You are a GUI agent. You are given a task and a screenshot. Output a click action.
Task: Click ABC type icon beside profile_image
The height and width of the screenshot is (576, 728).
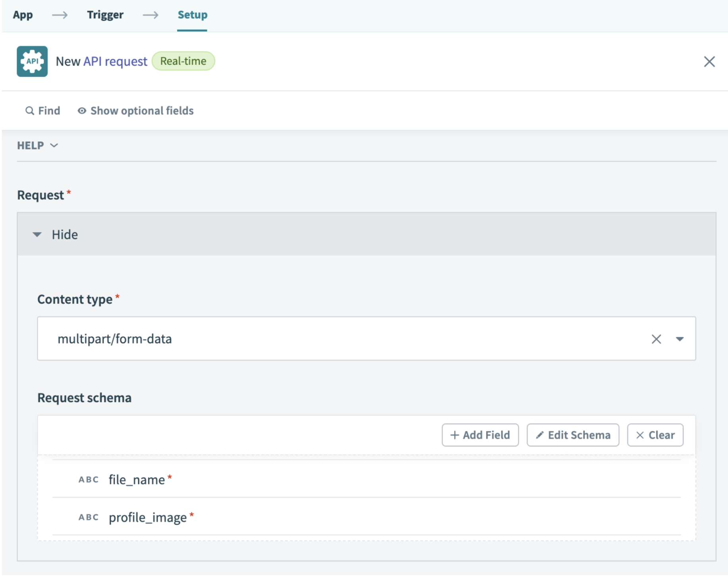[x=89, y=517]
